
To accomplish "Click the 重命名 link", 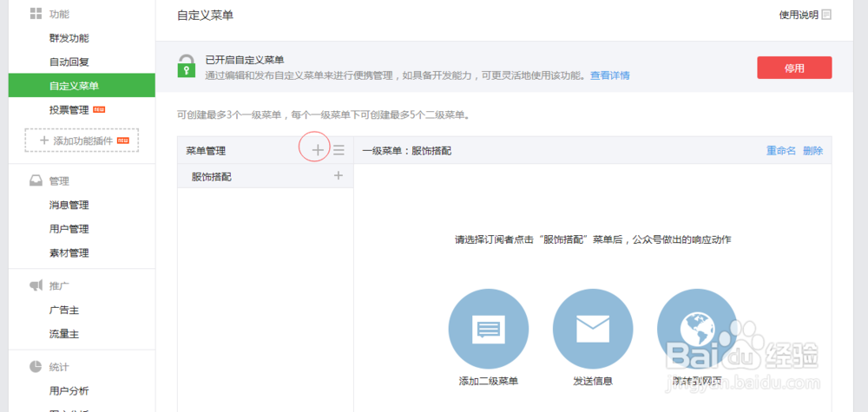I will point(781,150).
